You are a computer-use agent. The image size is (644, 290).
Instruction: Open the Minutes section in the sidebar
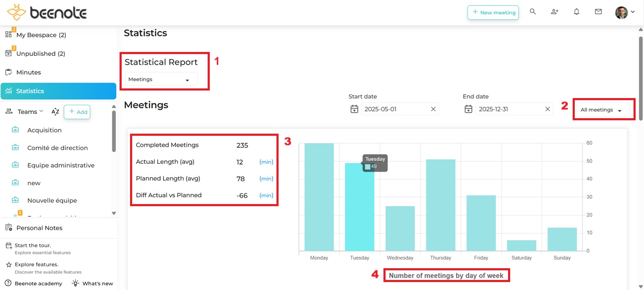click(29, 72)
